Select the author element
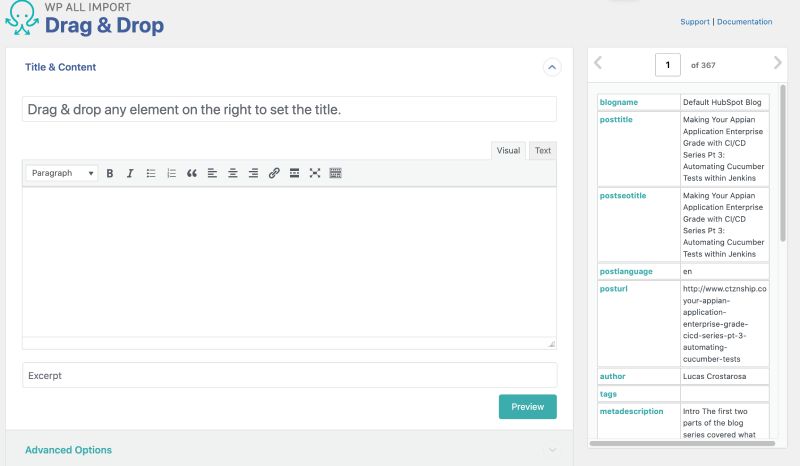The height and width of the screenshot is (466, 800). (x=612, y=376)
